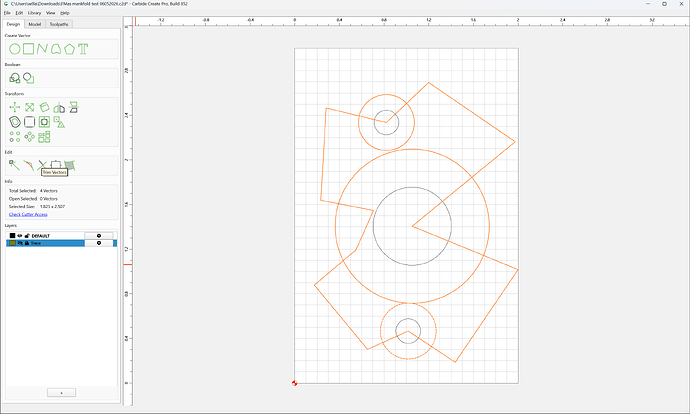Toggle the lock on Trace layer
This screenshot has width=690, height=414.
(27, 243)
